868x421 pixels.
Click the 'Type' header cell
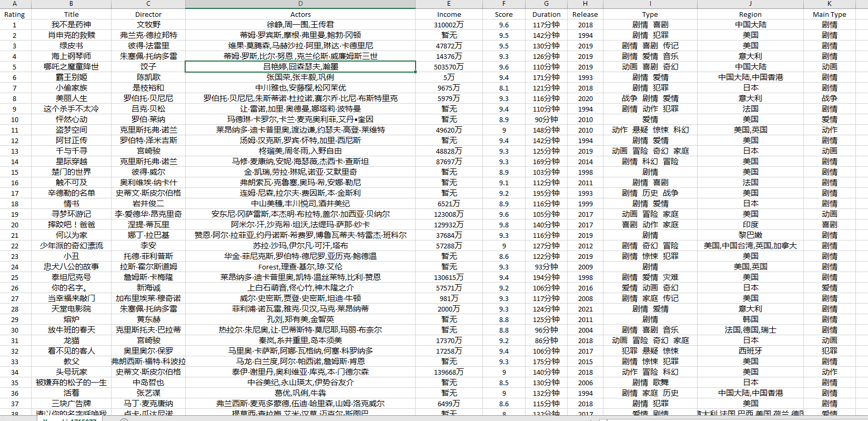pyautogui.click(x=650, y=14)
